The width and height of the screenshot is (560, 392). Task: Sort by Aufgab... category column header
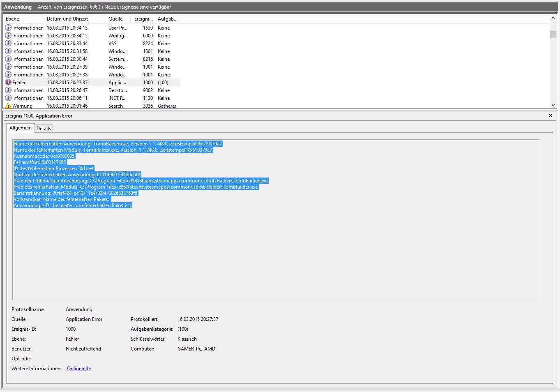click(168, 19)
